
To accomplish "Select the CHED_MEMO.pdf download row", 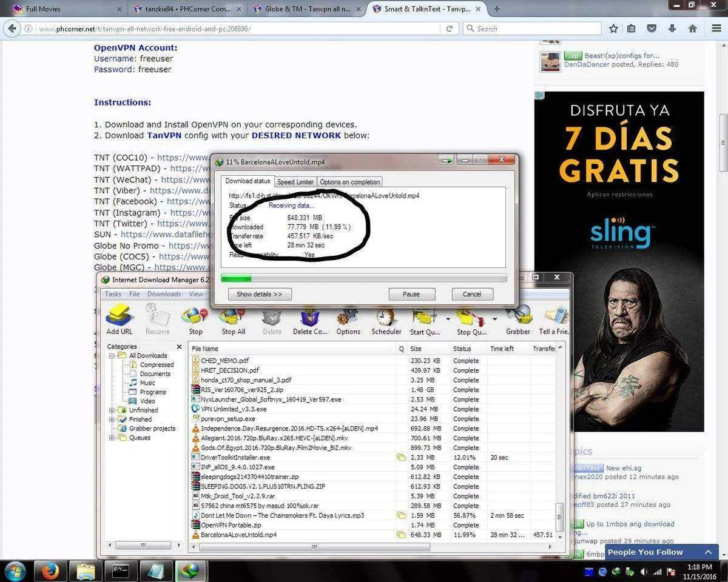I will (x=372, y=360).
